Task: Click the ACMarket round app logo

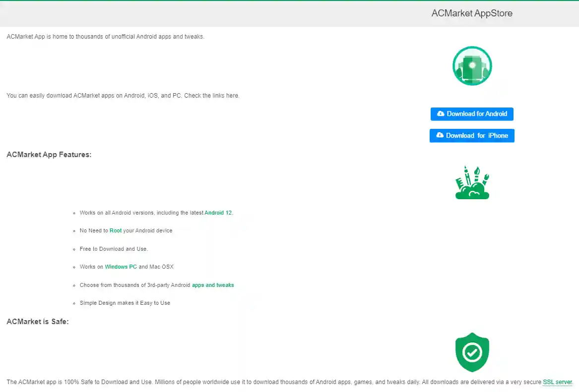Action: click(x=472, y=66)
